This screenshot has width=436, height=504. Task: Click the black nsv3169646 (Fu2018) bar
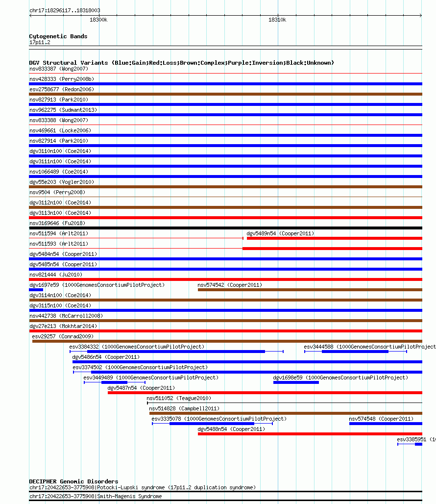[226, 228]
